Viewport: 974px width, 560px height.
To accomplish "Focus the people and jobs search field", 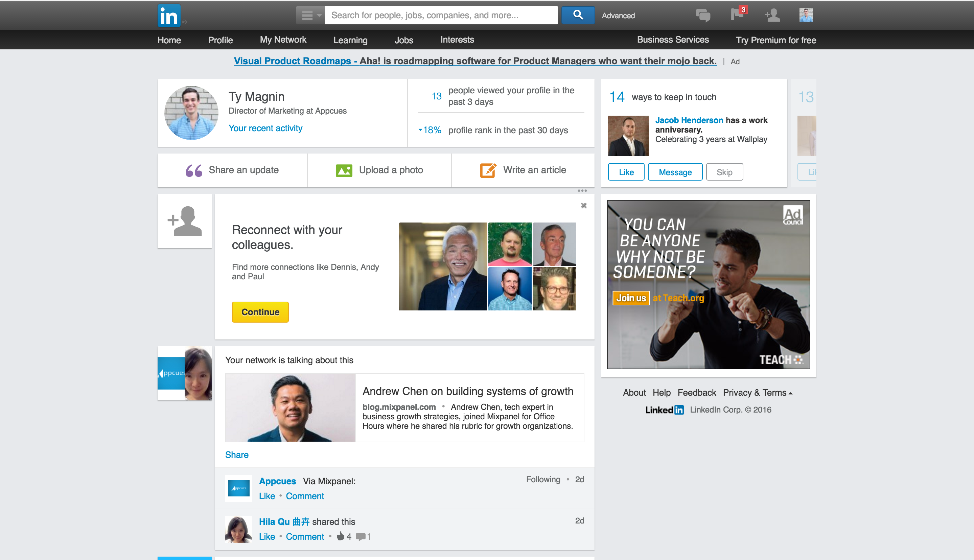I will [441, 15].
